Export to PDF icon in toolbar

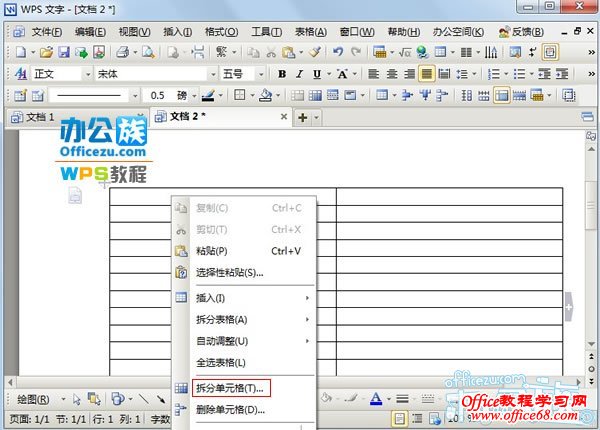coord(99,52)
